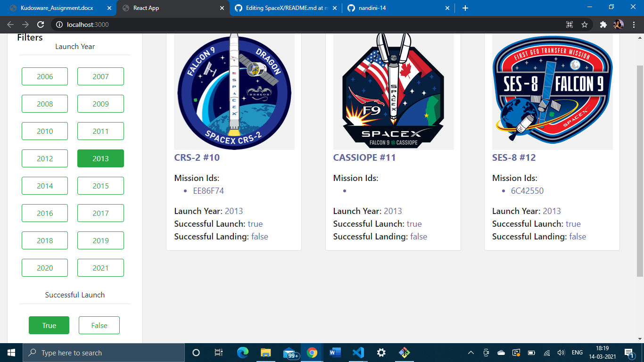Reload the React App page
This screenshot has width=644, height=362.
click(40, 24)
